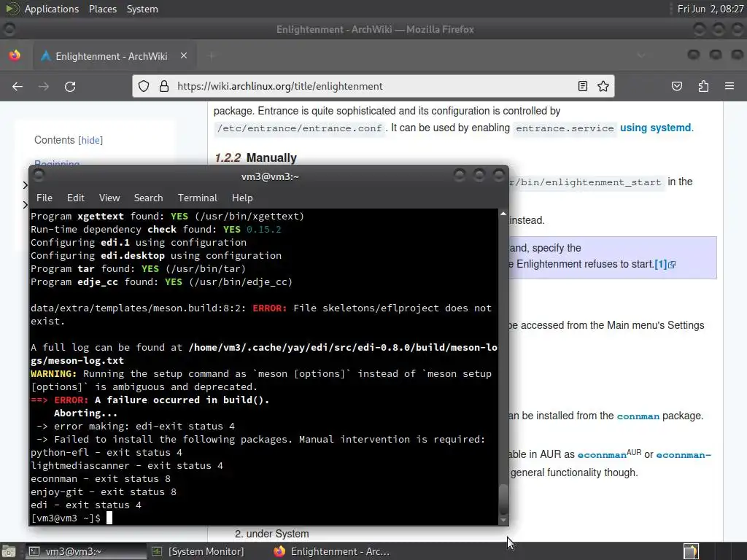This screenshot has height=560, width=747.
Task: Click the 'python-efl - exit status 4' line
Action: (x=107, y=452)
